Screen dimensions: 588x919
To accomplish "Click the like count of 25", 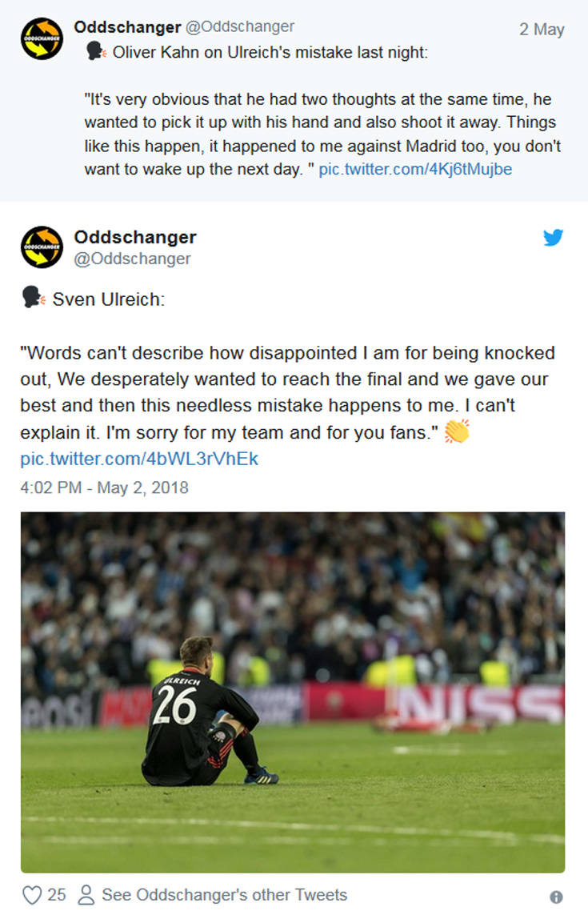I will pos(57,894).
